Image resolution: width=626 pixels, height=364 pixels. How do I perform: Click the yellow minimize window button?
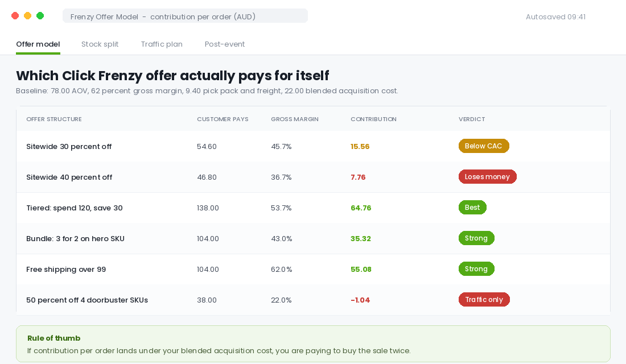27,15
